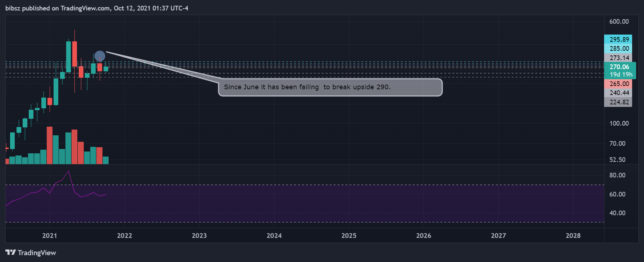Click the countdown timer 19d 19h label
Viewport: 644px width, 262px height.
[621, 74]
